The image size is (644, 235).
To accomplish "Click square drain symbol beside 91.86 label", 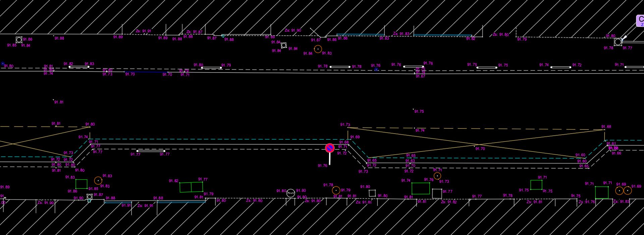I will [x=19, y=40].
